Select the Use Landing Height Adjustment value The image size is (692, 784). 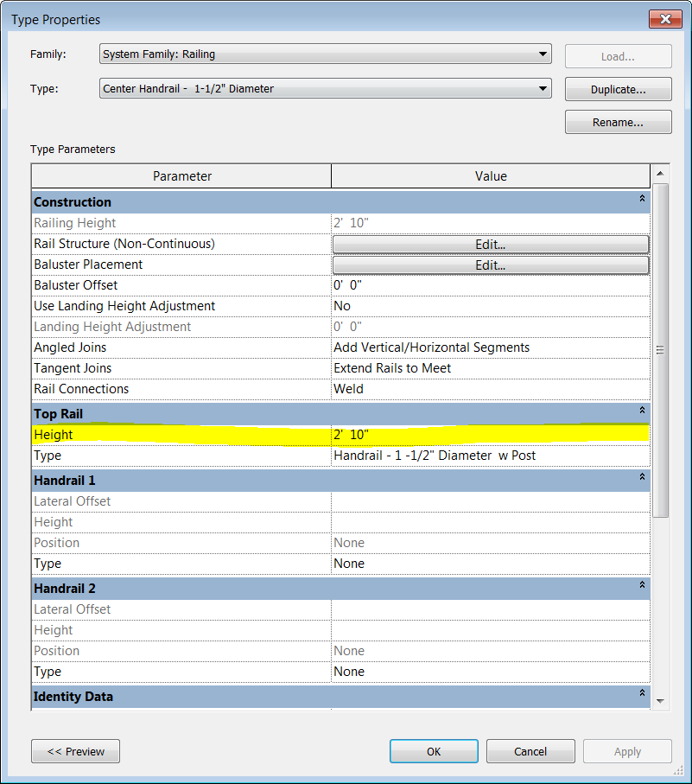click(x=491, y=306)
